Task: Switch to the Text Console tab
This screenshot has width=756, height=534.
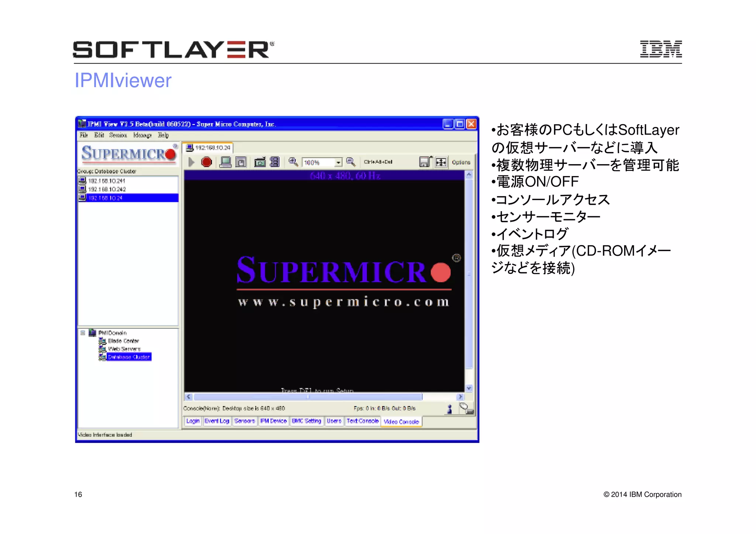Action: click(x=362, y=421)
